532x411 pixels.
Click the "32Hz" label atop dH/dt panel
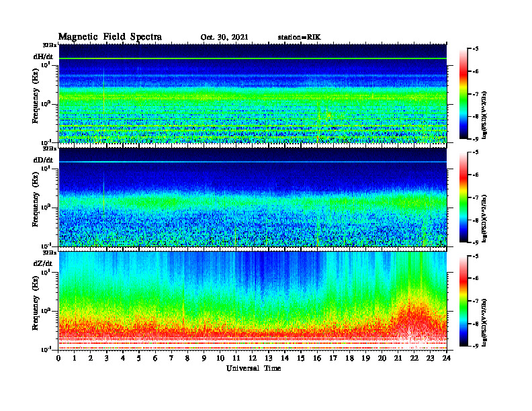[50, 45]
